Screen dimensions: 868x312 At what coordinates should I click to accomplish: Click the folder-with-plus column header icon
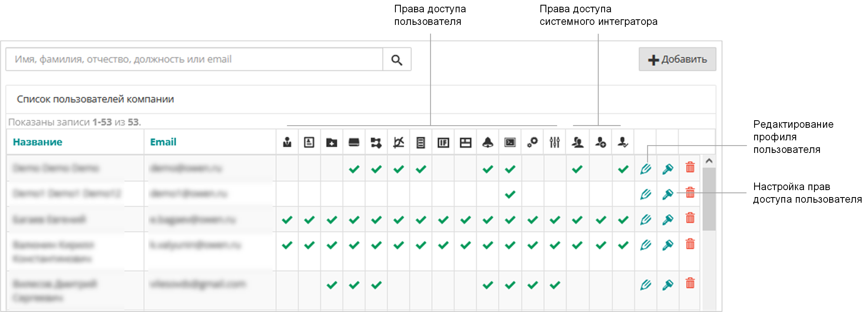pos(331,143)
